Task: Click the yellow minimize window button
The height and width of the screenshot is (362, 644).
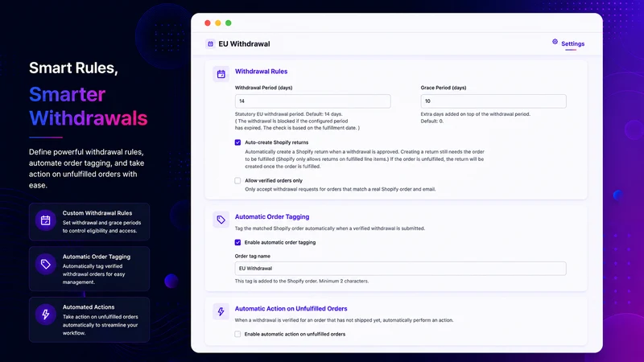Action: click(x=217, y=23)
